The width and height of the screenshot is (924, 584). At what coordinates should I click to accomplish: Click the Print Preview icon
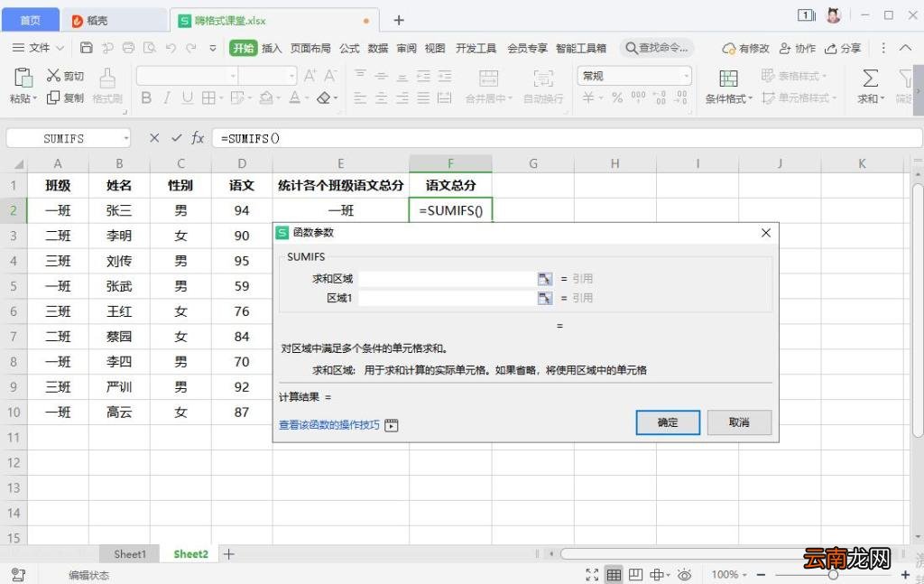[150, 48]
